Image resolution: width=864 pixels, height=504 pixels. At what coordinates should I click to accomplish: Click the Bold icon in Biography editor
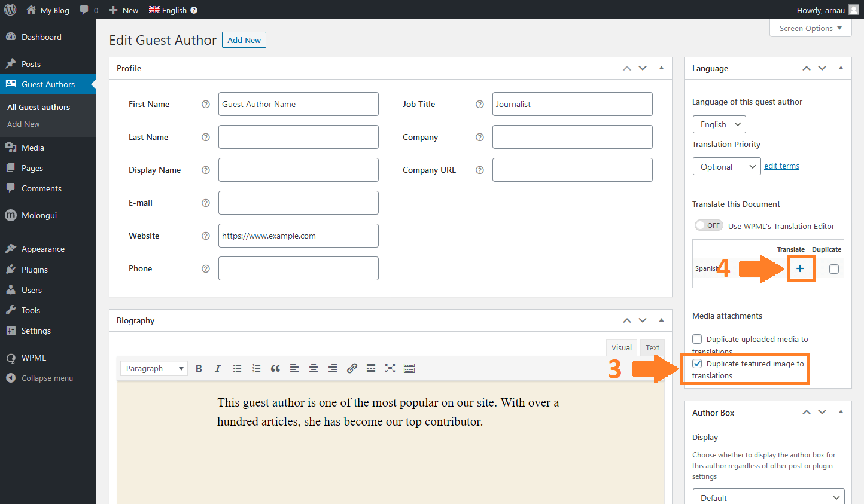(x=199, y=368)
